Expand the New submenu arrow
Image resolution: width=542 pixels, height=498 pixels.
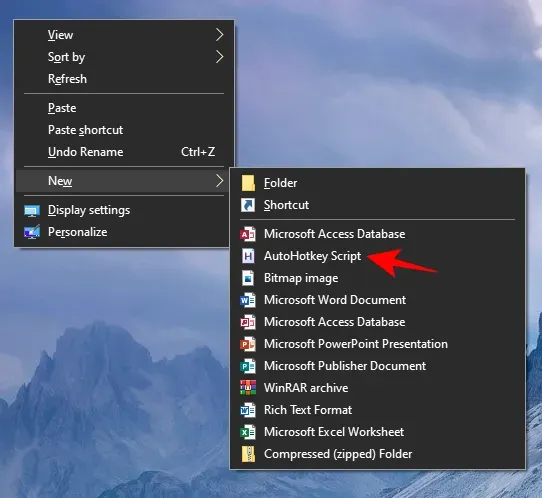(x=219, y=181)
